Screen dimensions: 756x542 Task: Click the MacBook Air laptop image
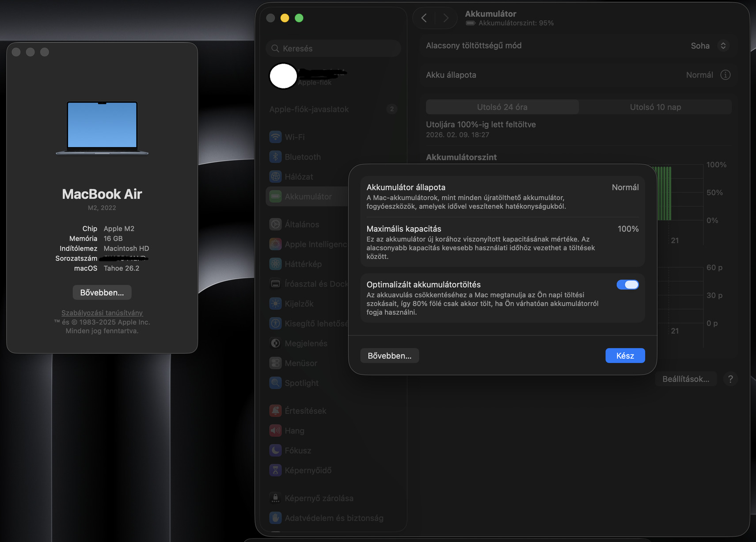click(102, 128)
